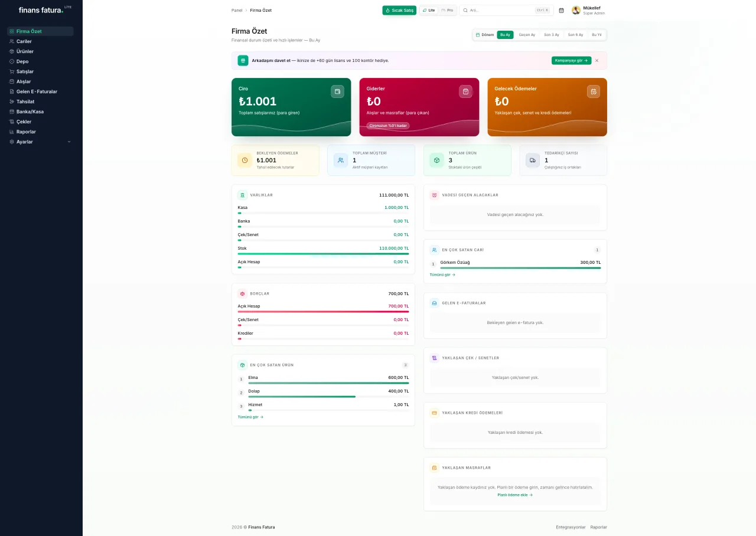Select the Lite plan toggle
Screen dimensions: 756x536
pyautogui.click(x=429, y=10)
